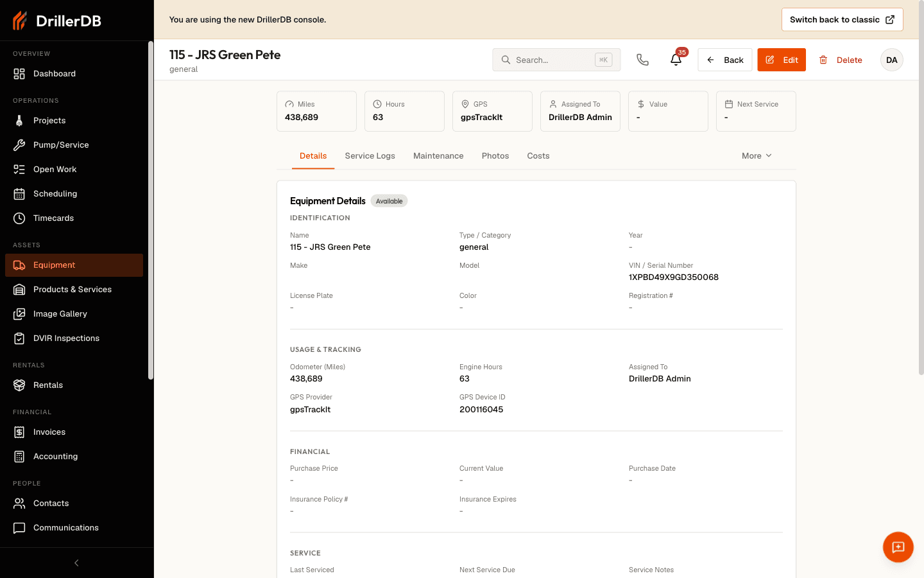Switch to the Maintenance tab
Image resolution: width=924 pixels, height=578 pixels.
pyautogui.click(x=438, y=156)
